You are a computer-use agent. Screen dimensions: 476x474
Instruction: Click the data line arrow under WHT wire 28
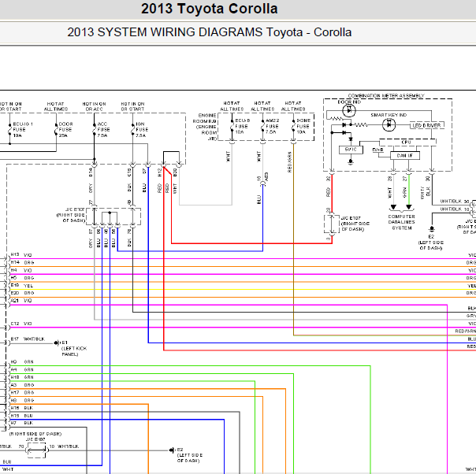[x=393, y=207]
